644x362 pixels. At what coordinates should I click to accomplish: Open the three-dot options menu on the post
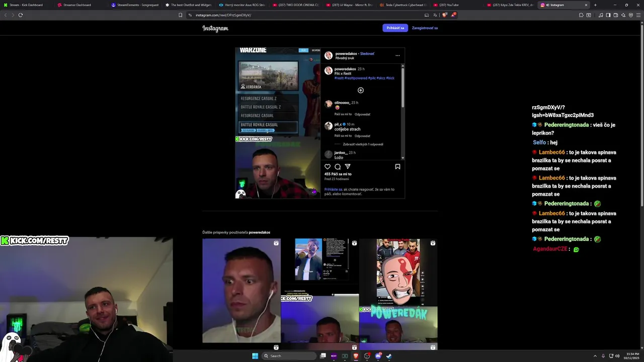pos(397,55)
